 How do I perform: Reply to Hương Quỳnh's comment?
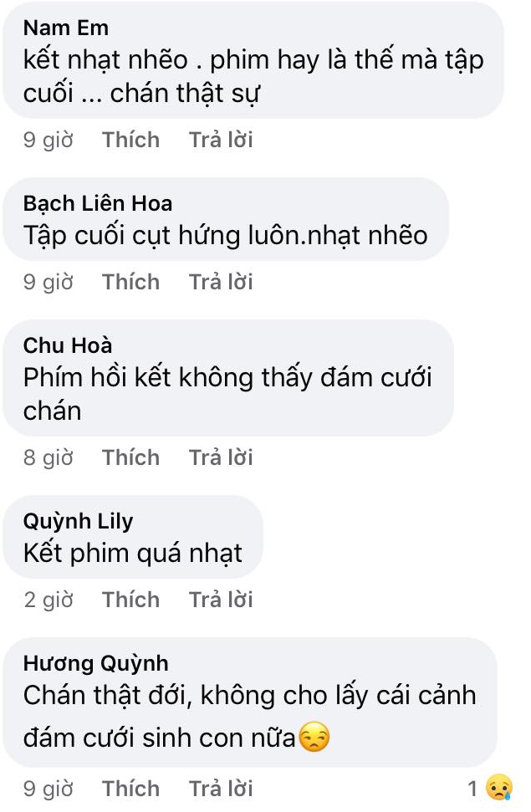[221, 789]
